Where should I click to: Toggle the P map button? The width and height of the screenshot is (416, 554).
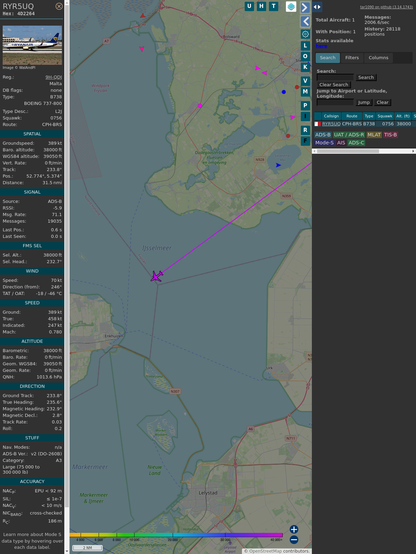(305, 105)
